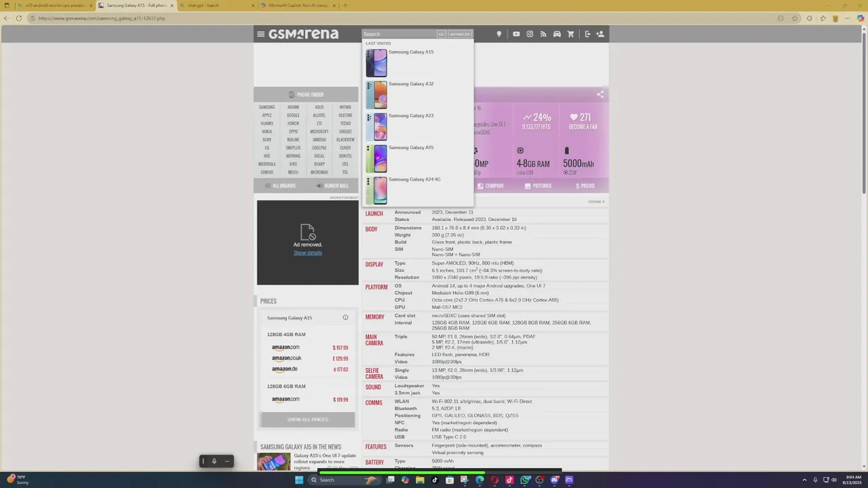868x488 pixels.
Task: Open the Rumor Mill button
Action: pyautogui.click(x=332, y=186)
